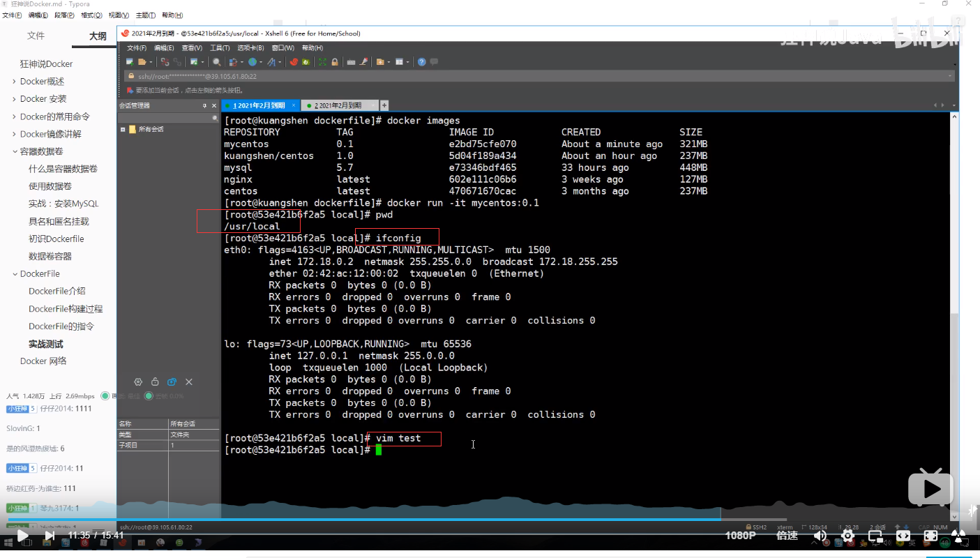Image resolution: width=980 pixels, height=558 pixels.
Task: Mute the video player volume
Action: 820,536
